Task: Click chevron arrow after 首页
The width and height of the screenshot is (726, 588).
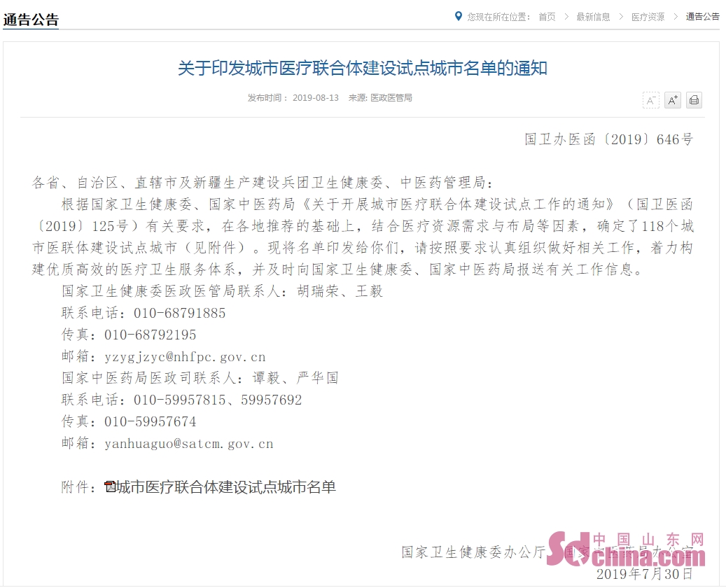Action: click(566, 17)
